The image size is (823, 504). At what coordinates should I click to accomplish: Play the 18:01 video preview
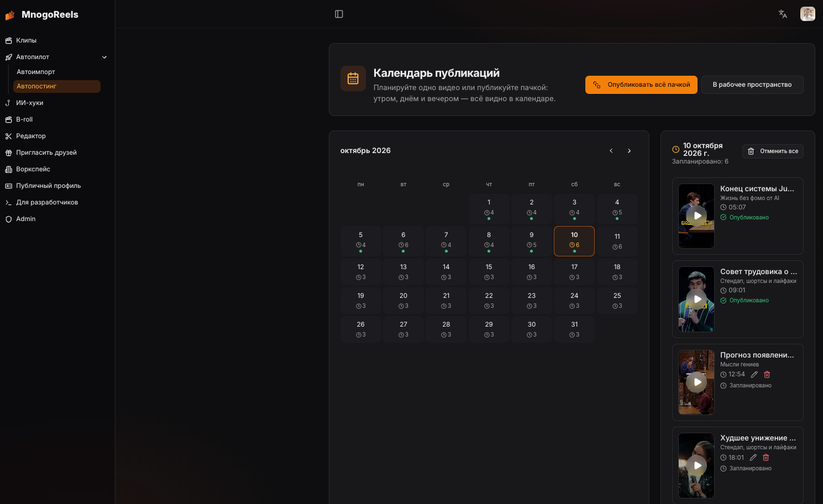coord(698,465)
